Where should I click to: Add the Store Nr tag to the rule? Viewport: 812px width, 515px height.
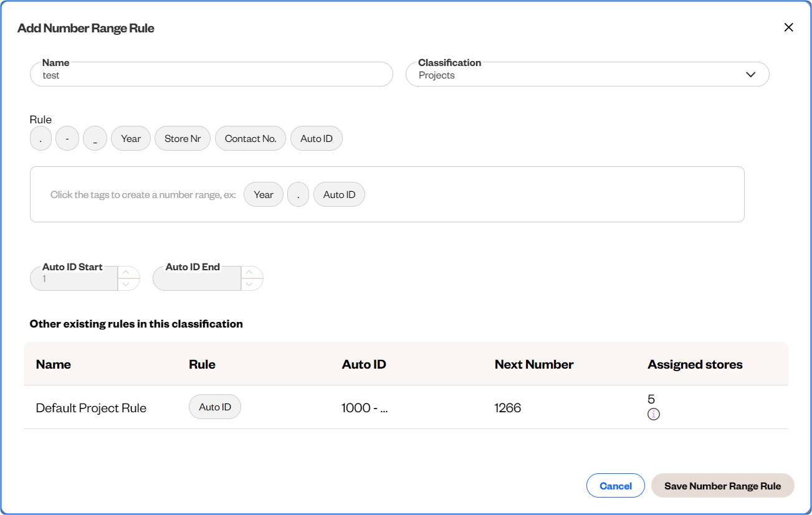(183, 138)
